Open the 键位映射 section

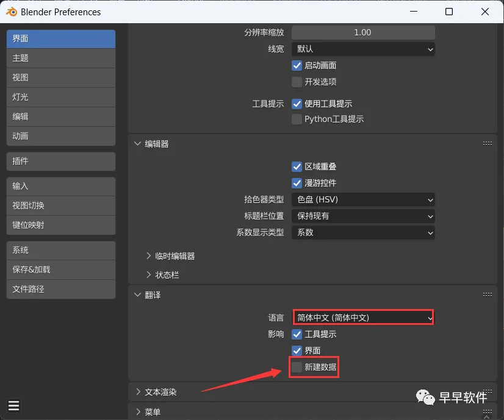click(61, 225)
